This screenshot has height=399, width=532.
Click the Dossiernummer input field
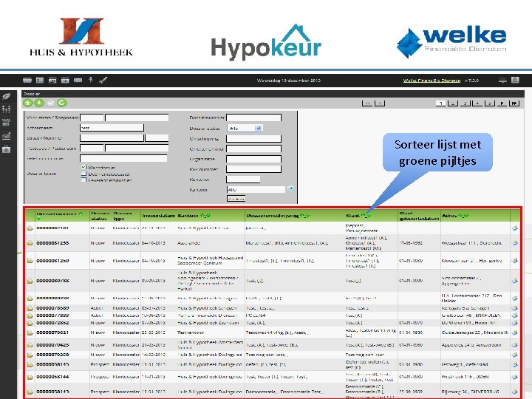(x=253, y=117)
